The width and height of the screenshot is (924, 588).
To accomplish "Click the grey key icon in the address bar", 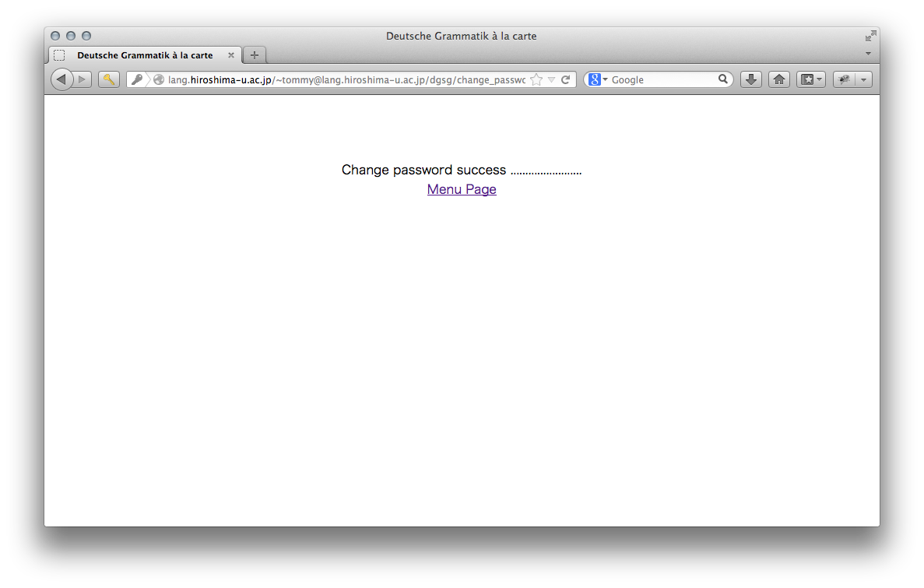I will pos(136,79).
